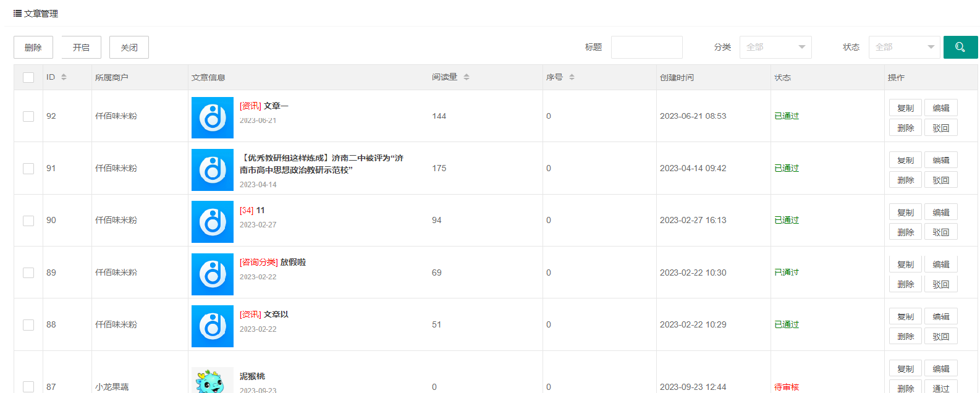Sort by 序号 column arrows
980x393 pixels.
tap(572, 77)
